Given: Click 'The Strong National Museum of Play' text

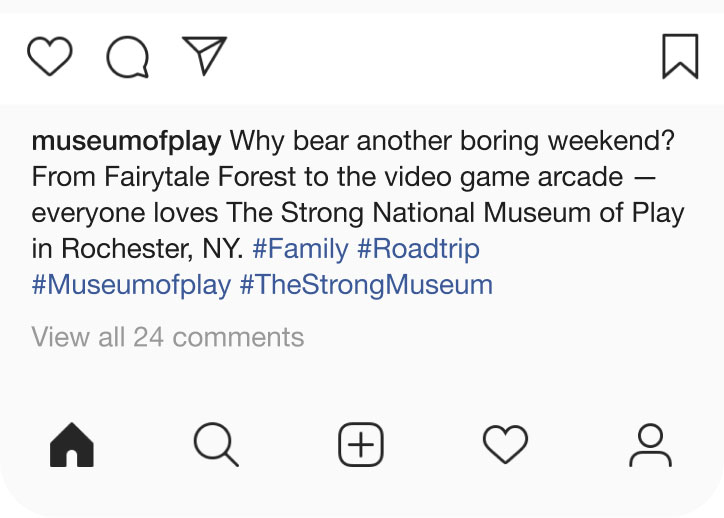Looking at the screenshot, I should pos(455,213).
